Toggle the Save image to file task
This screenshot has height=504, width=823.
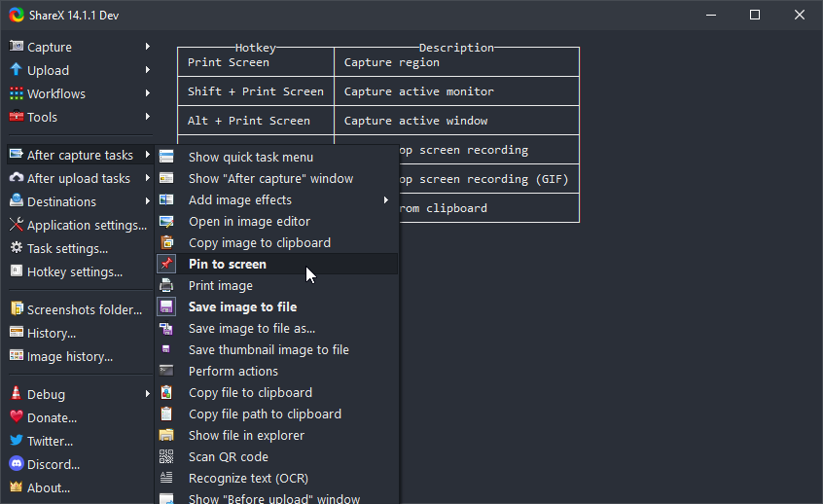(x=277, y=306)
